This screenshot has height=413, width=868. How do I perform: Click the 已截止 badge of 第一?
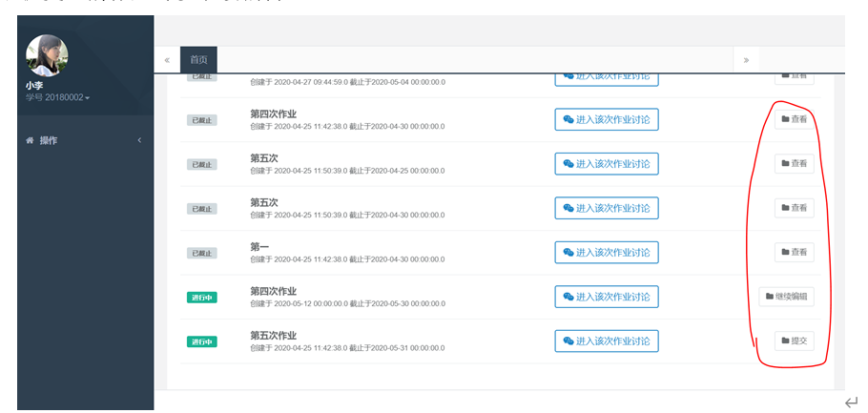pos(202,253)
